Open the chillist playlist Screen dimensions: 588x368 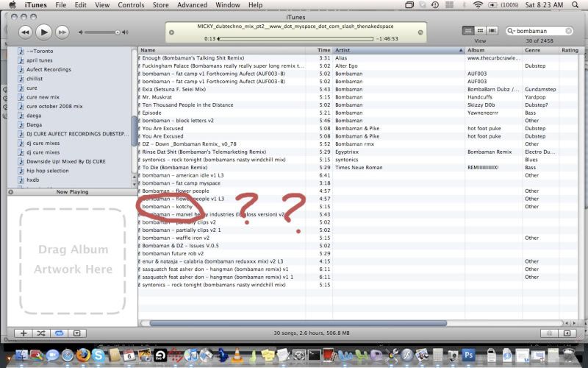tap(35, 79)
